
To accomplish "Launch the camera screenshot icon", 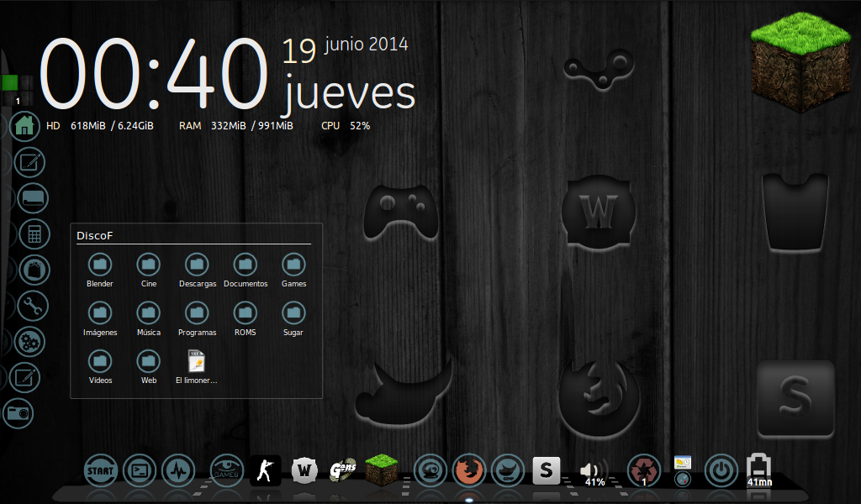I will tap(18, 413).
